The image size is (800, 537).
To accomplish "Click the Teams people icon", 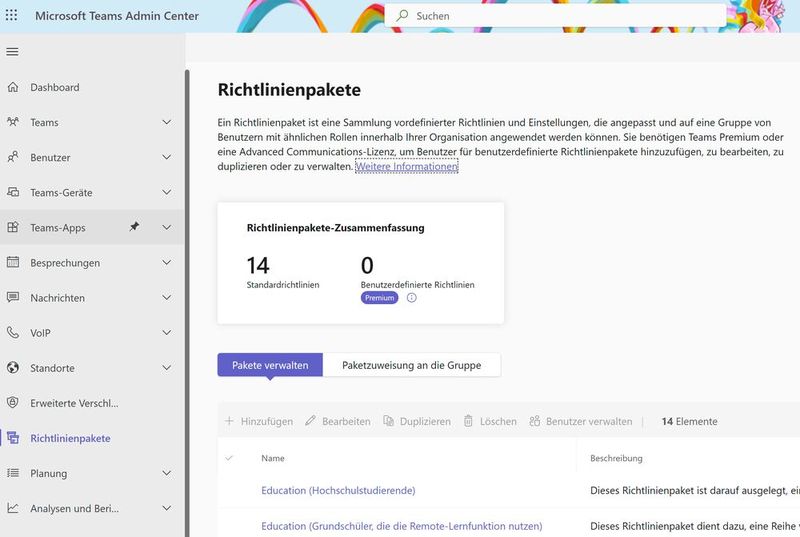I will (13, 122).
